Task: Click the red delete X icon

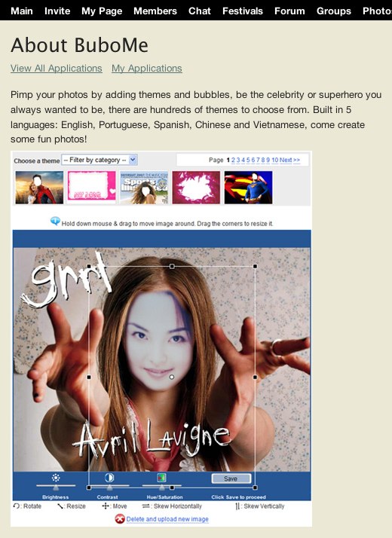Action: click(x=119, y=518)
